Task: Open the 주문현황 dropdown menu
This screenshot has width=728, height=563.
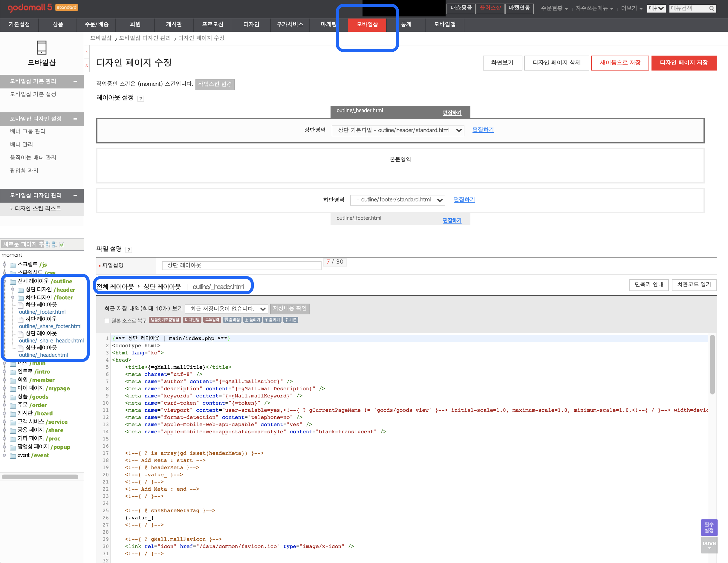Action: (x=554, y=8)
